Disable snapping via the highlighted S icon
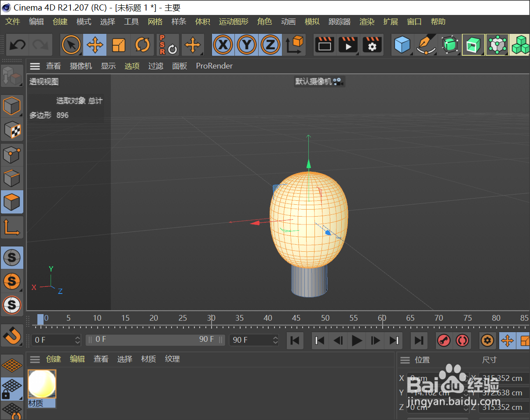Viewport: 530px width, 420px height. pos(12,257)
